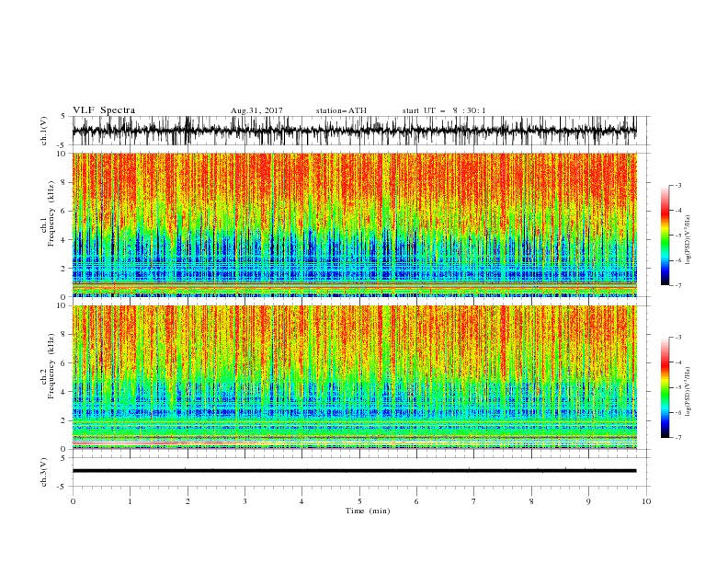Click the "-5" label on ch.2 color bar
This screenshot has height=563, width=728.
click(x=677, y=387)
